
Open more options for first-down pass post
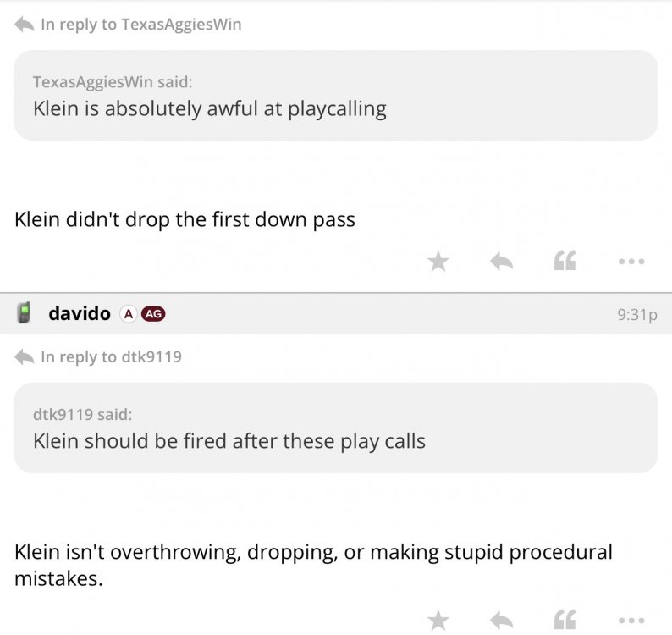pyautogui.click(x=631, y=262)
